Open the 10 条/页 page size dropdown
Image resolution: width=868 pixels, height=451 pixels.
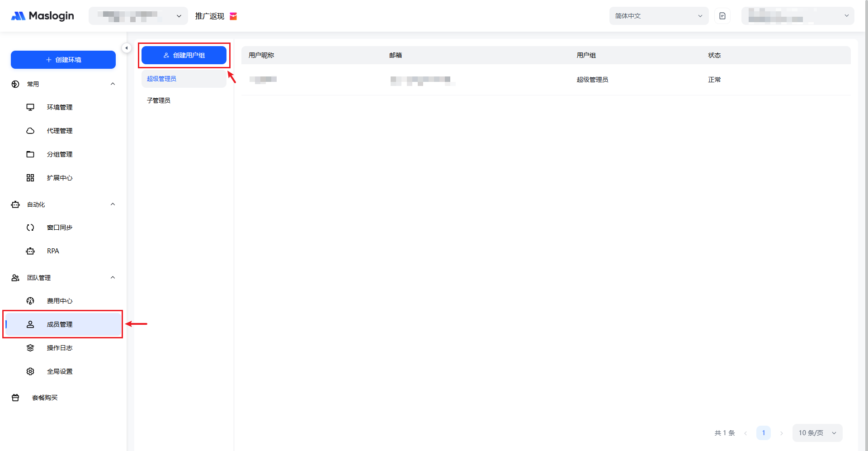coord(817,433)
